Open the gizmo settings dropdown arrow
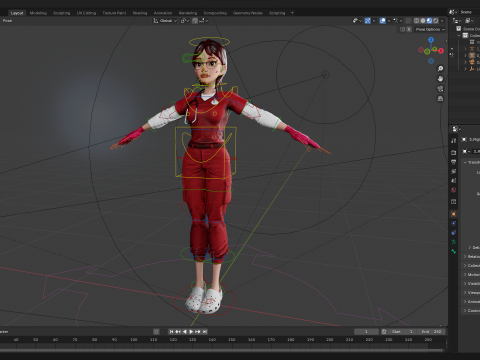Image resolution: width=480 pixels, height=360 pixels. 374,21
